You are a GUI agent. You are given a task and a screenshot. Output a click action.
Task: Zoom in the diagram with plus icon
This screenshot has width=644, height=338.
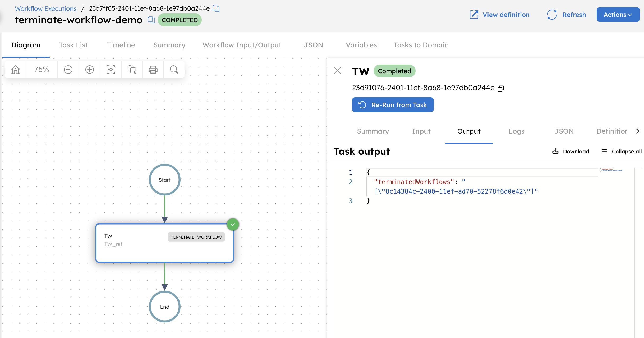(x=90, y=70)
